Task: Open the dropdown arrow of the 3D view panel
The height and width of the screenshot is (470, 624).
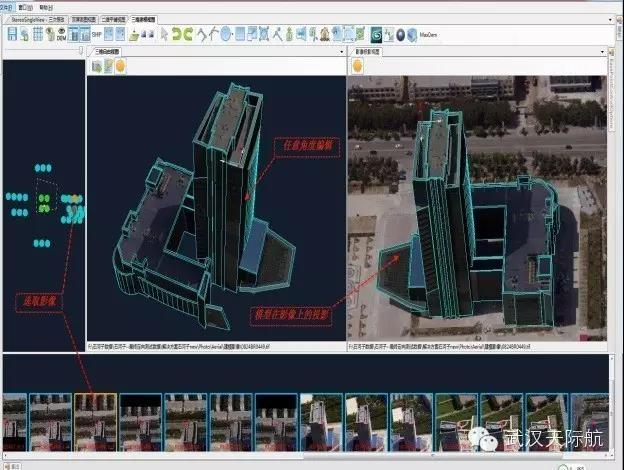Action: 340,51
